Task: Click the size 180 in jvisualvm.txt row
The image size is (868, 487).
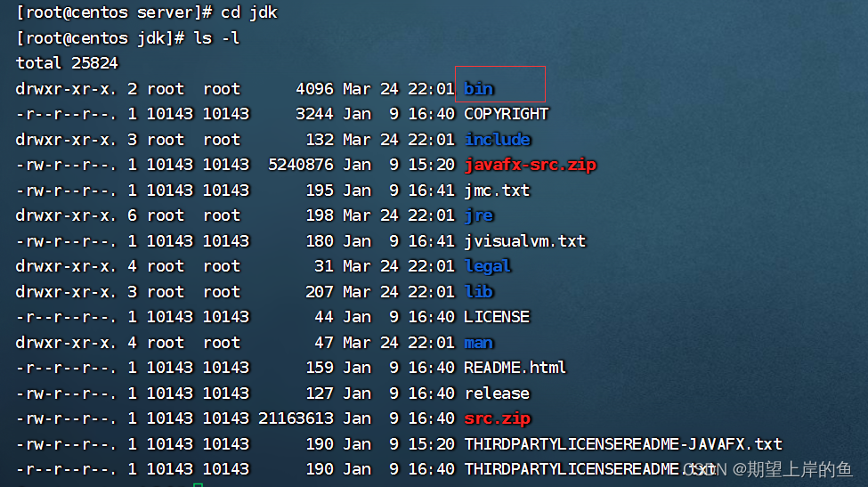Action: click(x=320, y=241)
